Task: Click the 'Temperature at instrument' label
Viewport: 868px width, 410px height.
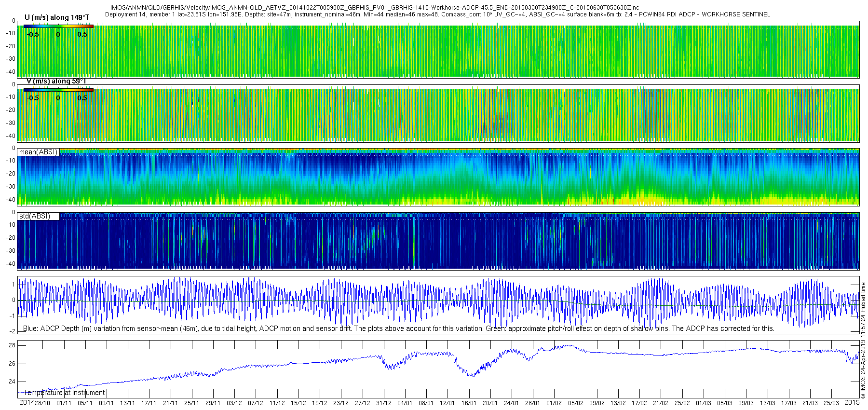Action: [64, 393]
